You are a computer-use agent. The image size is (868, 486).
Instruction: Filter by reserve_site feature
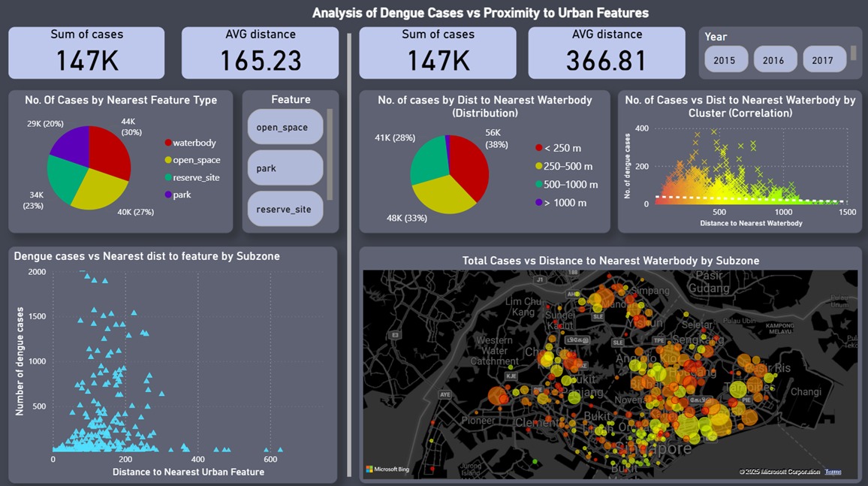coord(285,209)
